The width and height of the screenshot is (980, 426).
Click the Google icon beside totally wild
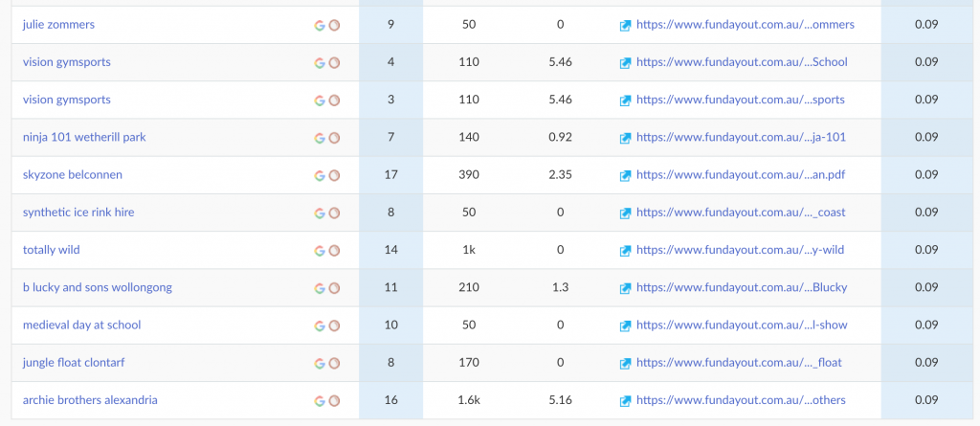tap(320, 251)
